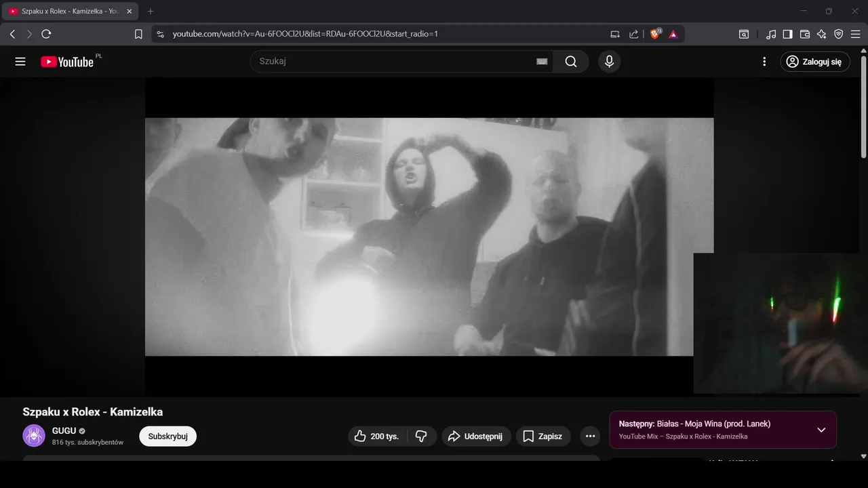This screenshot has width=868, height=488.
Task: Open the on-screen keyboard icon in search
Action: (x=542, y=62)
